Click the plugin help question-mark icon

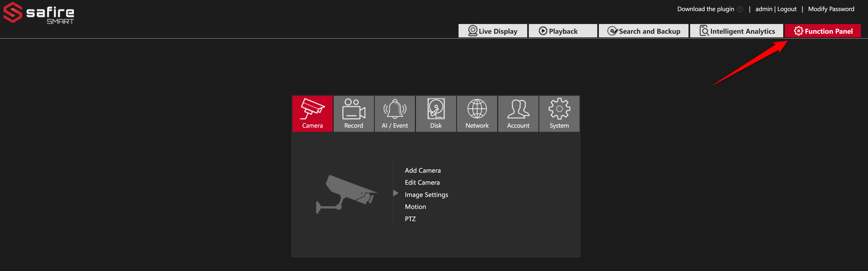pos(740,9)
